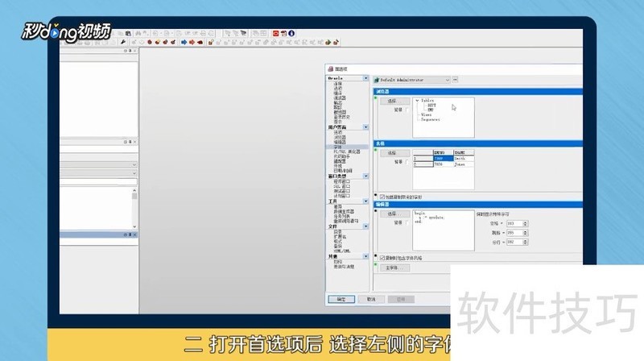Click the Sequences node in browser preview
644x361 pixels.
pos(431,119)
